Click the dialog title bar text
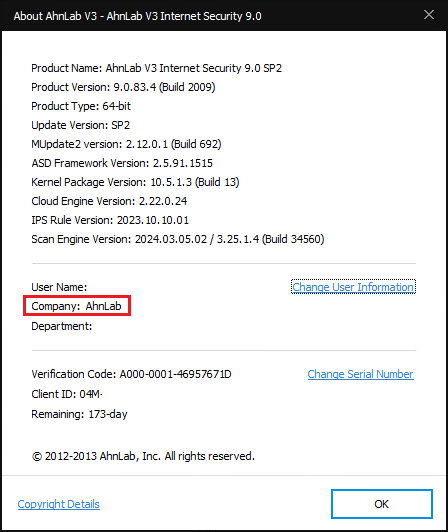Viewport: 448px width, 532px height. coord(137,16)
